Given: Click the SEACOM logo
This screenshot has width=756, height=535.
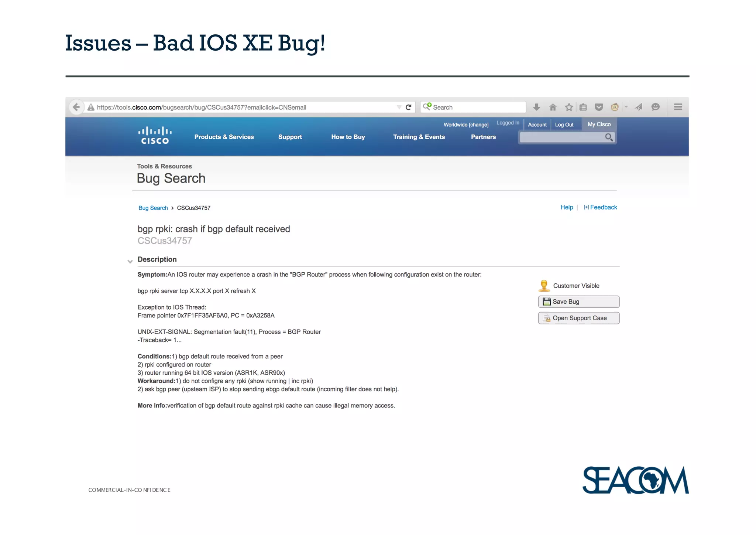Looking at the screenshot, I should click(x=636, y=480).
